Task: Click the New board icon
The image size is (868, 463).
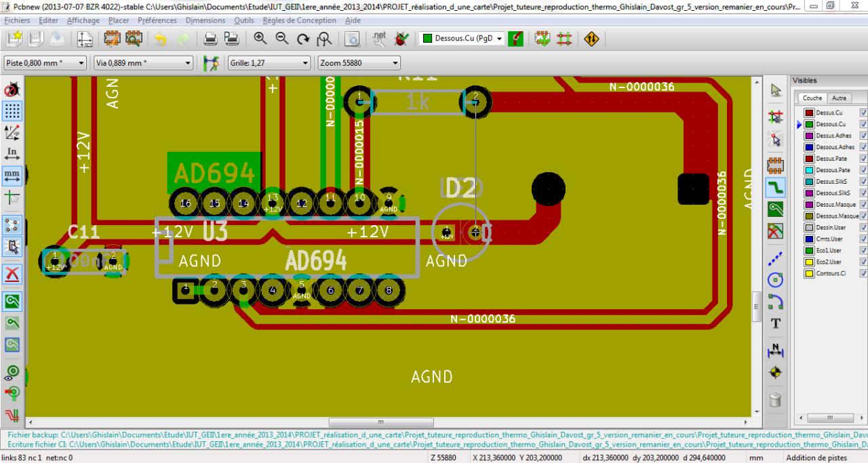Action: pyautogui.click(x=14, y=39)
